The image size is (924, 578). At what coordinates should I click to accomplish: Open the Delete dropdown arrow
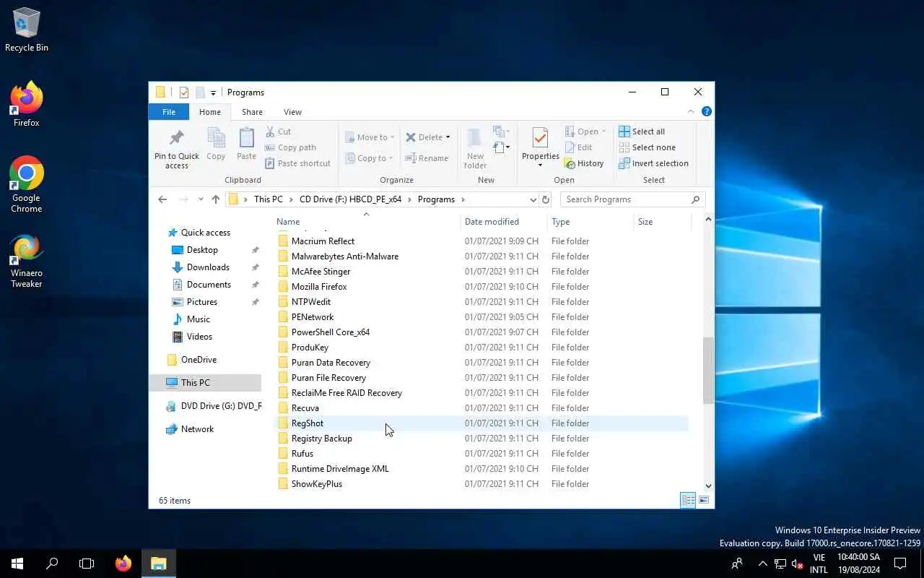coord(448,137)
